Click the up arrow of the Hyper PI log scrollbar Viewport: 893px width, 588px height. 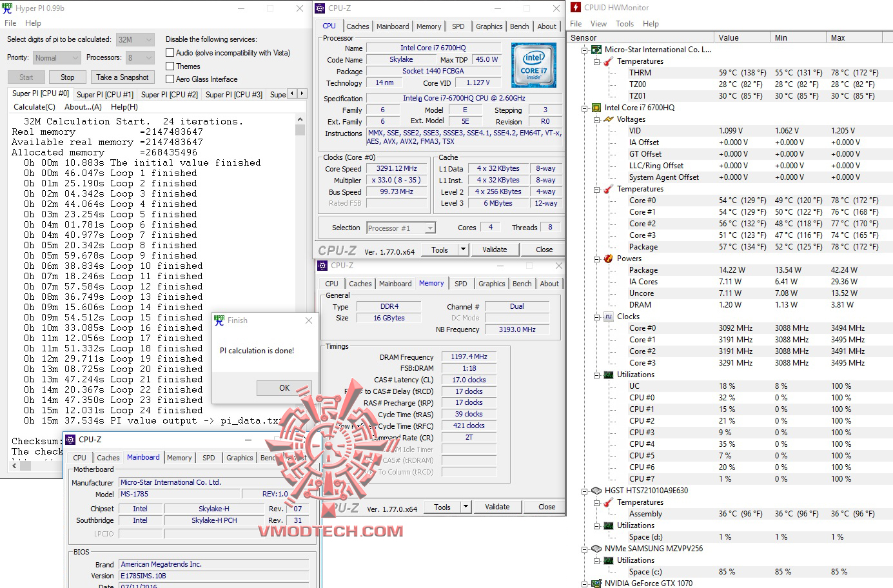(x=300, y=120)
